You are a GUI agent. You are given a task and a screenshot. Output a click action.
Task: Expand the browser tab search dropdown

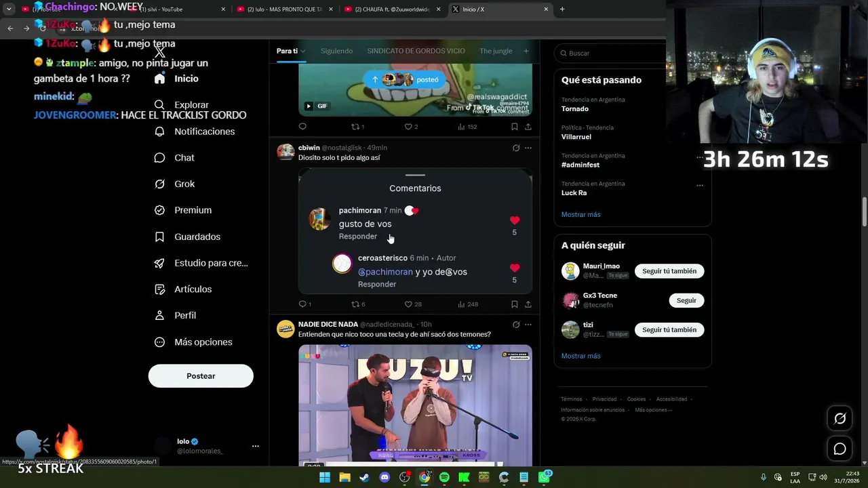pyautogui.click(x=9, y=9)
